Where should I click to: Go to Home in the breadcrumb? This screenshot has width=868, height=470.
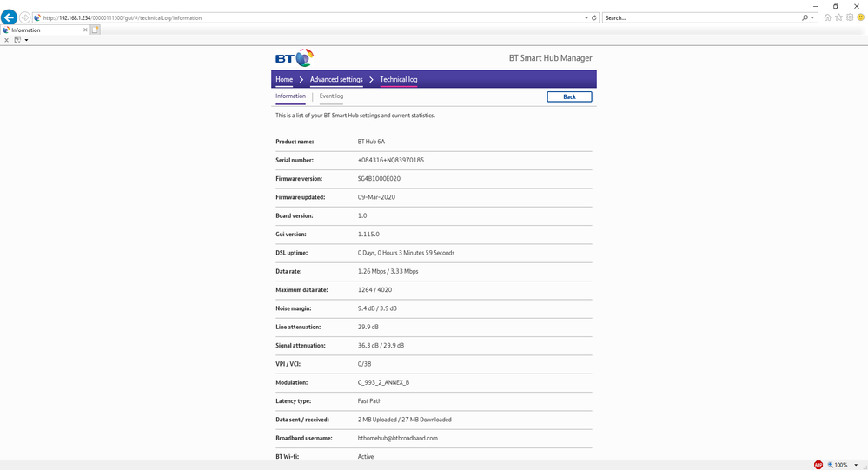coord(284,79)
